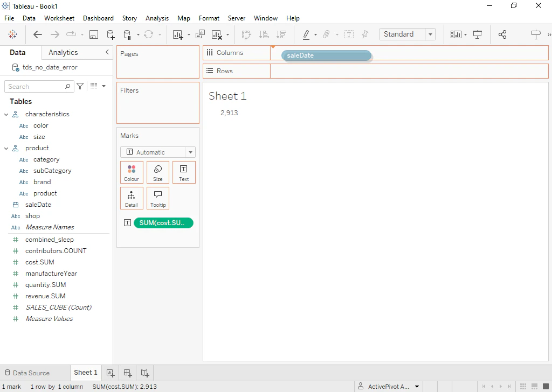
Task: Click the Show mark labels icon
Action: (x=349, y=34)
